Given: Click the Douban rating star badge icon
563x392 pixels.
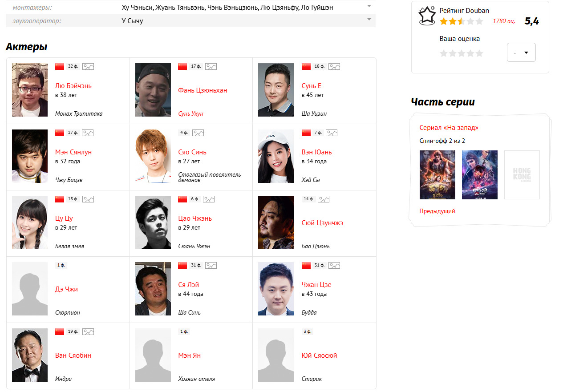Looking at the screenshot, I should tap(427, 16).
